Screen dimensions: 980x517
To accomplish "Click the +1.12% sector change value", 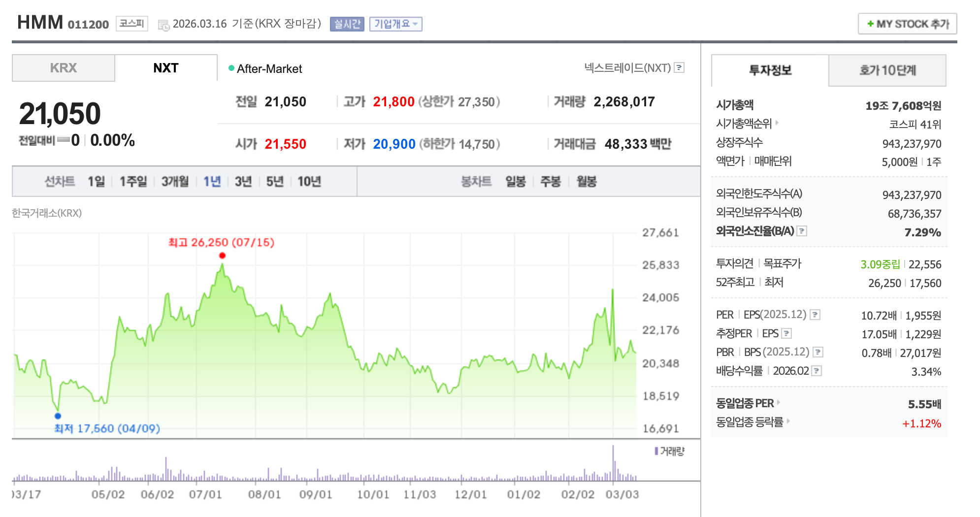I will click(921, 423).
